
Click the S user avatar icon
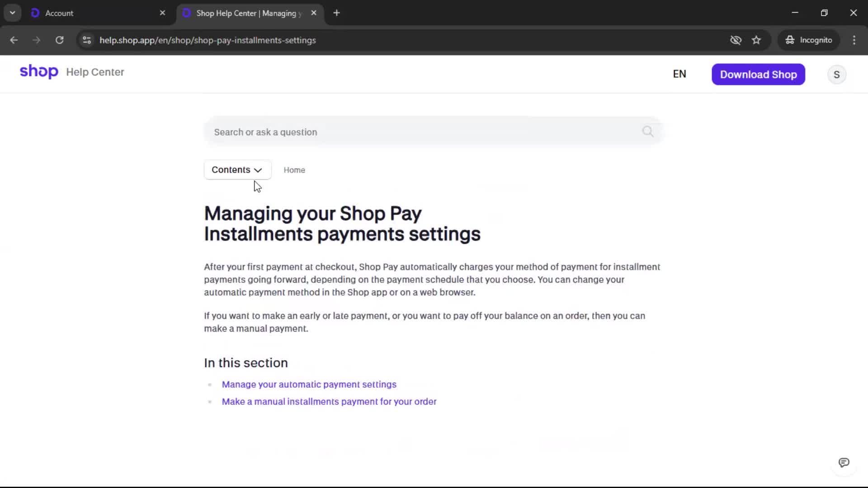tap(836, 75)
